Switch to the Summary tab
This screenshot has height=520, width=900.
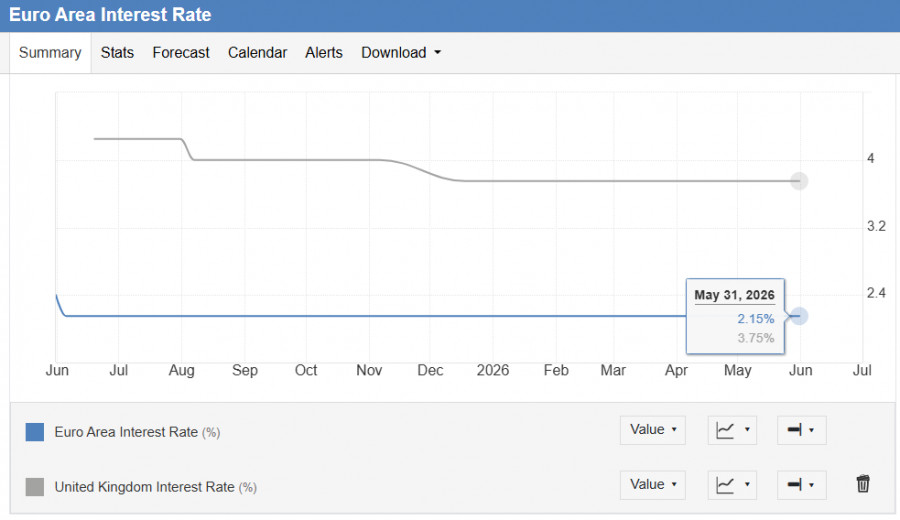pyautogui.click(x=50, y=53)
